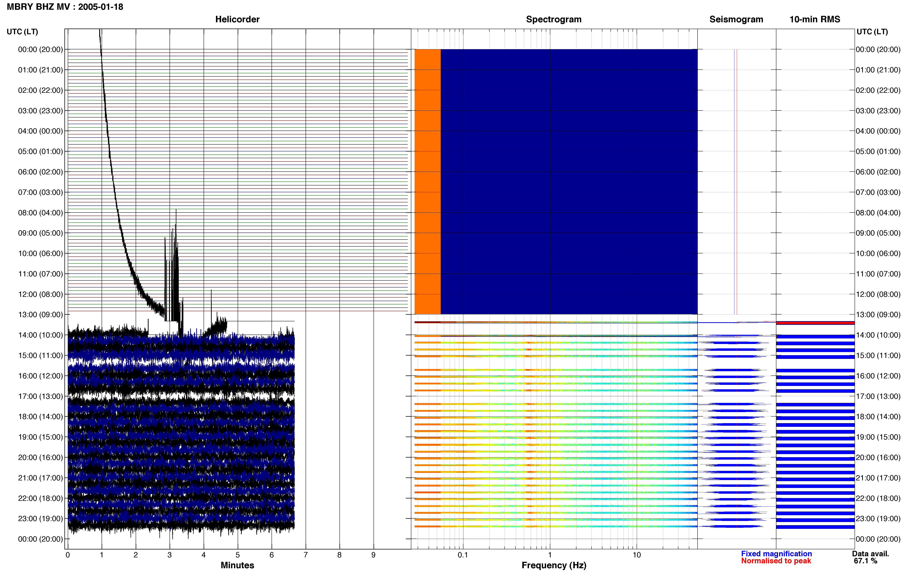Click right time label '18:00 (14:00)'
Screen dimensions: 924x578
(x=878, y=417)
